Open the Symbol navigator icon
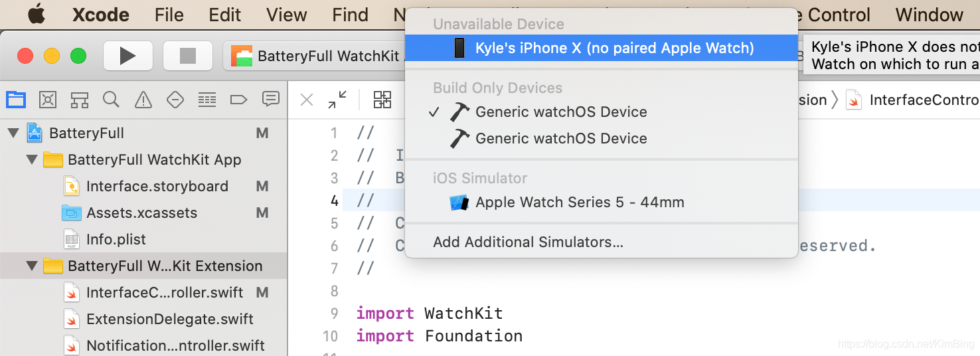 [x=80, y=100]
